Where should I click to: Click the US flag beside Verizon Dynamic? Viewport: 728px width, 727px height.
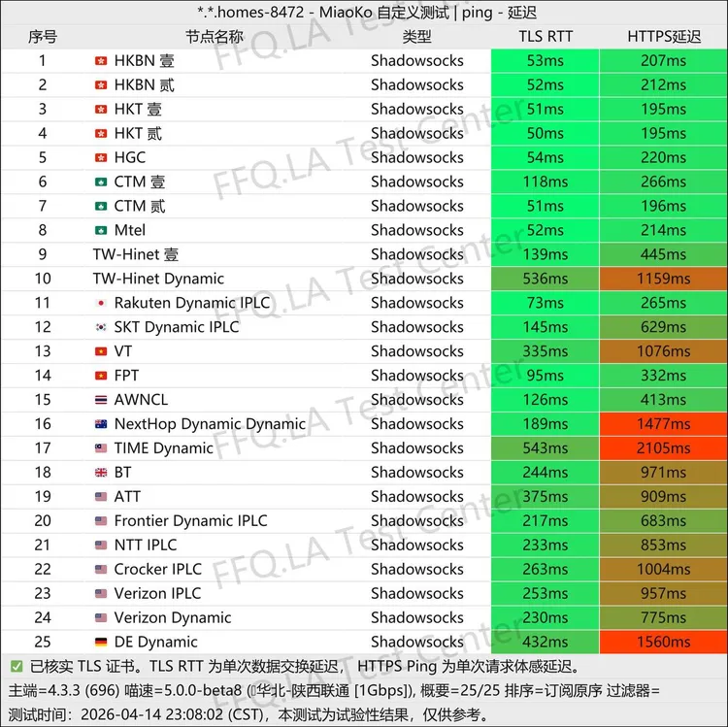tap(101, 618)
